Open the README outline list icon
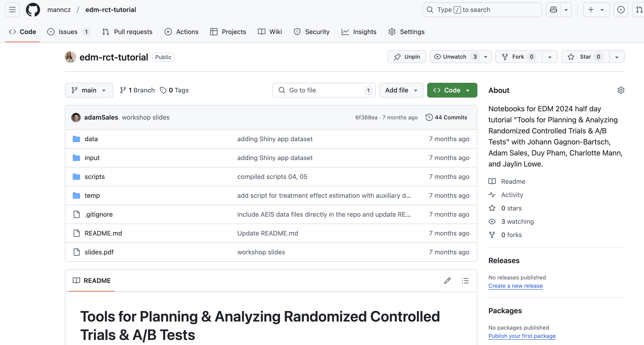 click(x=465, y=281)
